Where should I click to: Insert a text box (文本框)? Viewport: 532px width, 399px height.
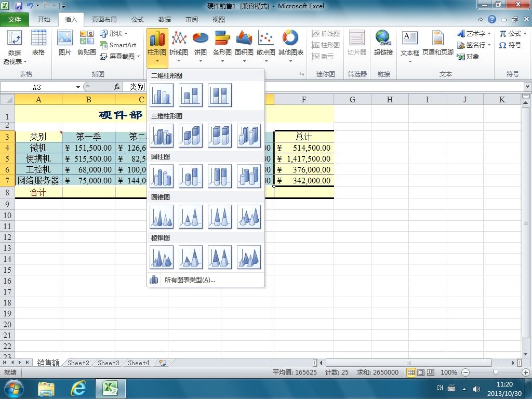(409, 46)
